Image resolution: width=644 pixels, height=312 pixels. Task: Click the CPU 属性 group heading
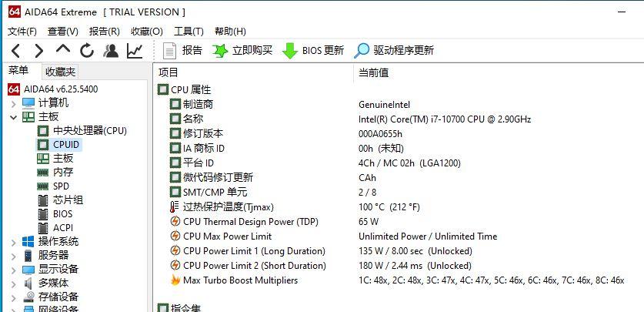coord(185,89)
